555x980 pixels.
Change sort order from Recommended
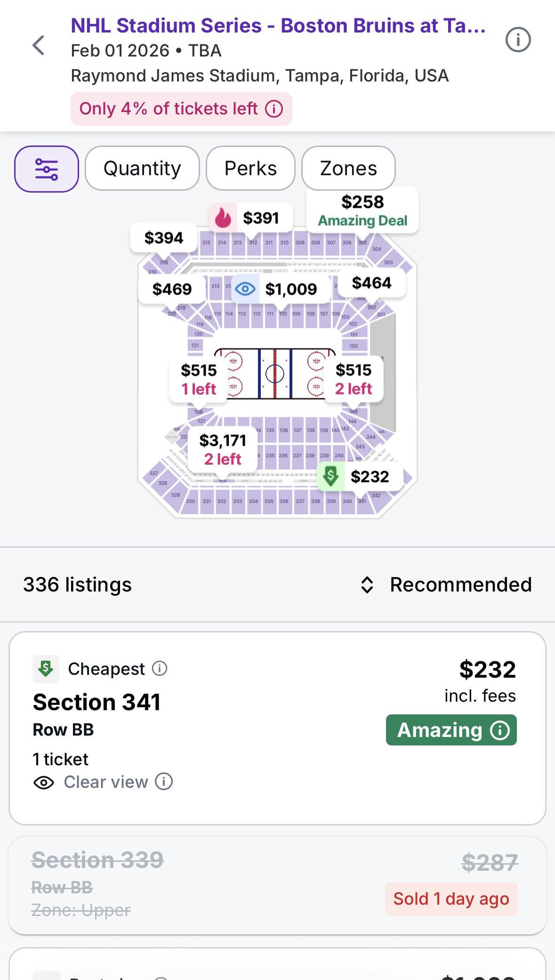tap(446, 584)
